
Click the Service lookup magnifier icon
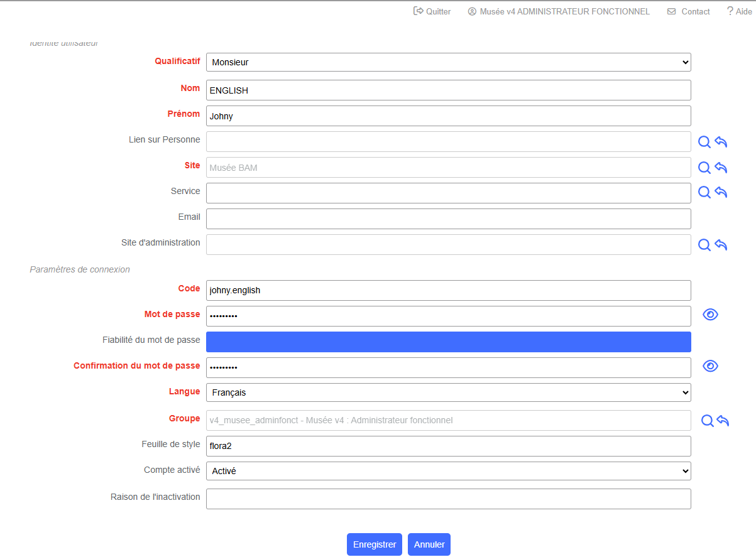pos(704,192)
